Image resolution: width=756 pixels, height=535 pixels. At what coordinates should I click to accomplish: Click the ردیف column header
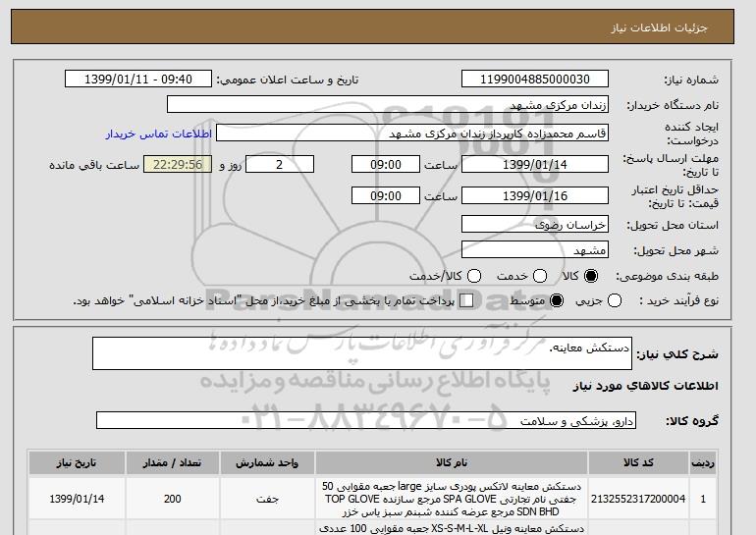pyautogui.click(x=703, y=462)
